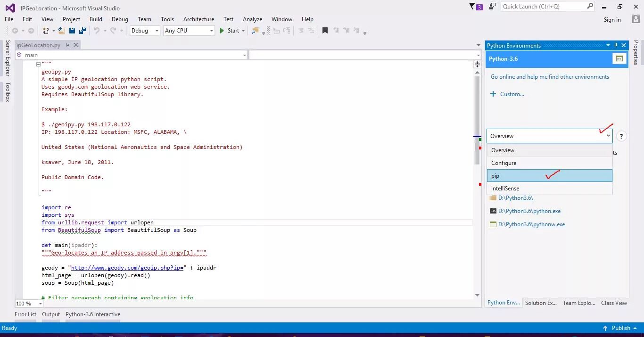The height and width of the screenshot is (337, 644).
Task: Click the Open File folder icon
Action: point(61,31)
